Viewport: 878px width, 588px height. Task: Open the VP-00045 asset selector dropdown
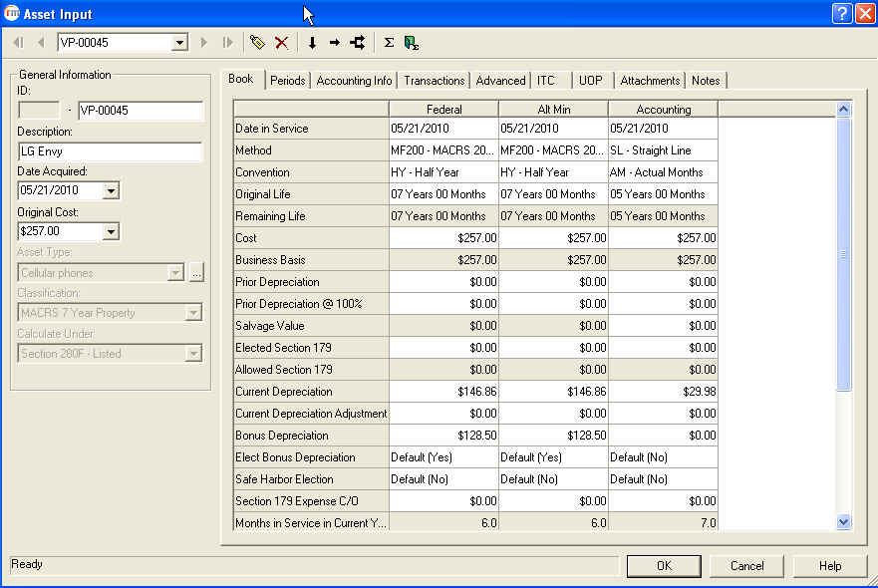181,42
